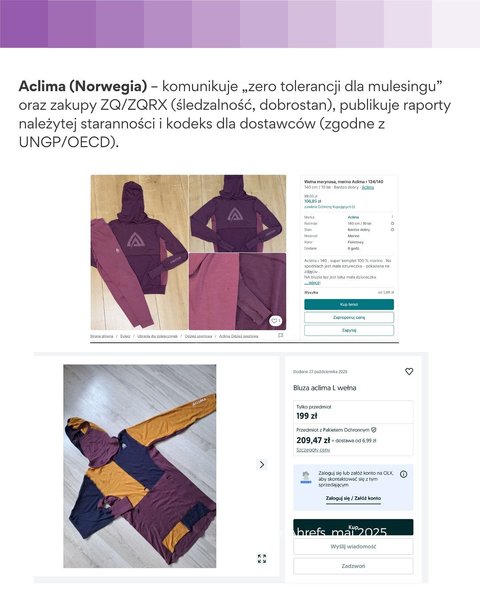Expand the description with the więcej link
Viewport: 480px width, 600px height.
click(x=312, y=283)
